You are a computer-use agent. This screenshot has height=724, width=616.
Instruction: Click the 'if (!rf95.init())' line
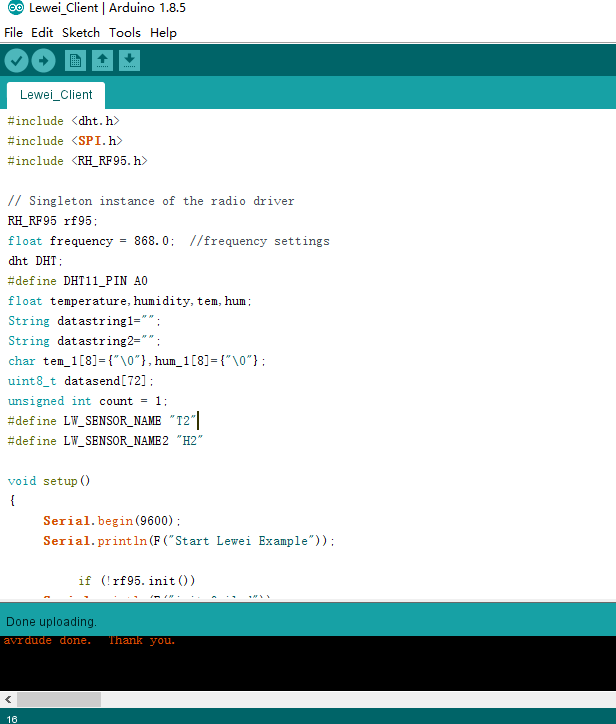click(x=137, y=581)
